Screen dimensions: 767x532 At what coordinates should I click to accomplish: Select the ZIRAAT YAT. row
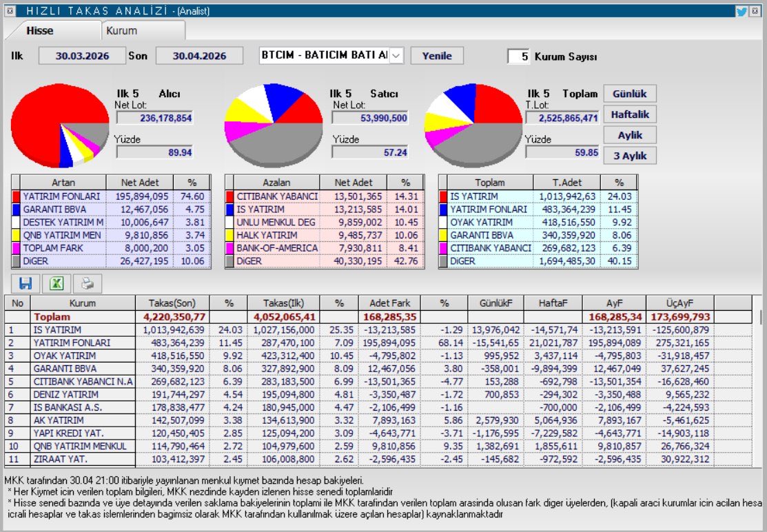(x=378, y=459)
